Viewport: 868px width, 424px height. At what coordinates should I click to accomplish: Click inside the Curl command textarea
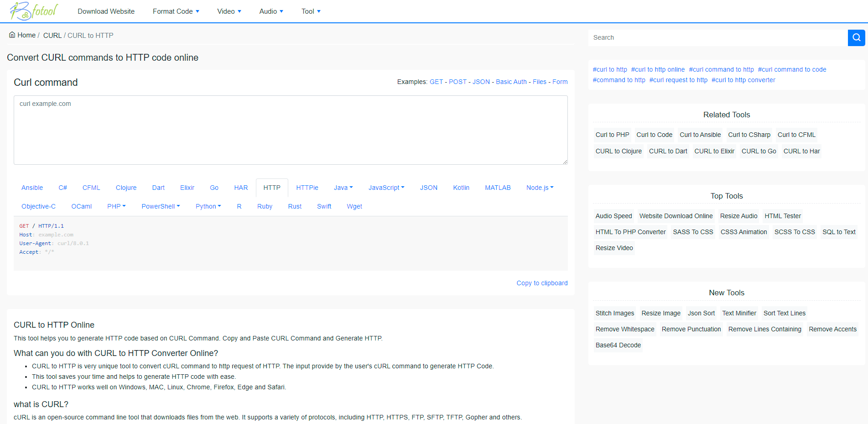point(291,130)
